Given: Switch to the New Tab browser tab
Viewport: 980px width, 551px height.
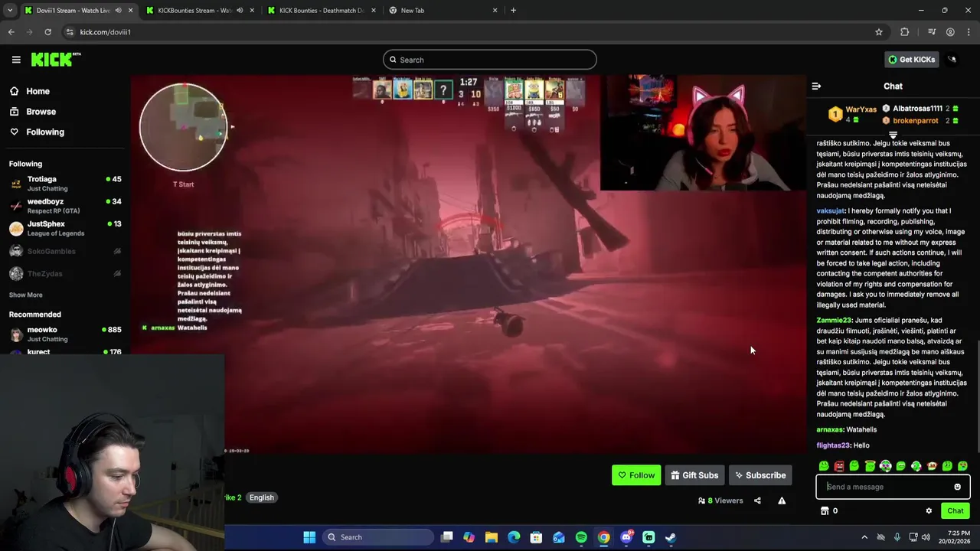Looking at the screenshot, I should pos(442,11).
